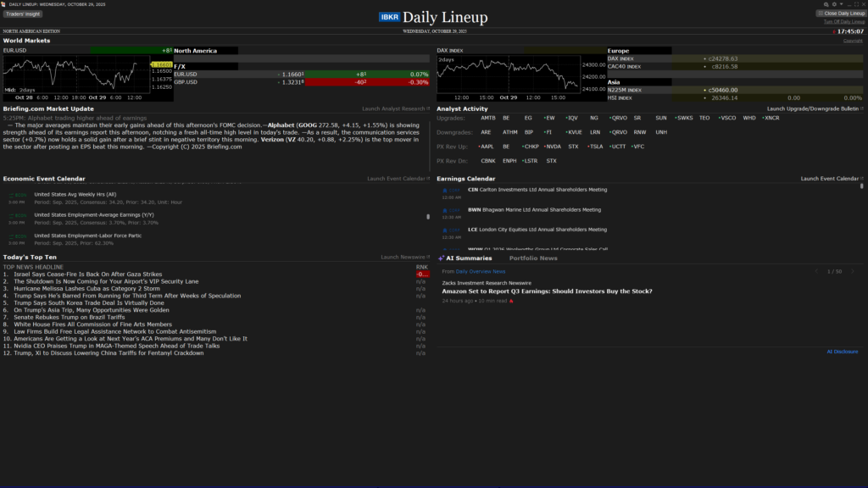868x488 pixels.
Task: Launch Newswire from Today's Top Ten
Action: pos(405,257)
